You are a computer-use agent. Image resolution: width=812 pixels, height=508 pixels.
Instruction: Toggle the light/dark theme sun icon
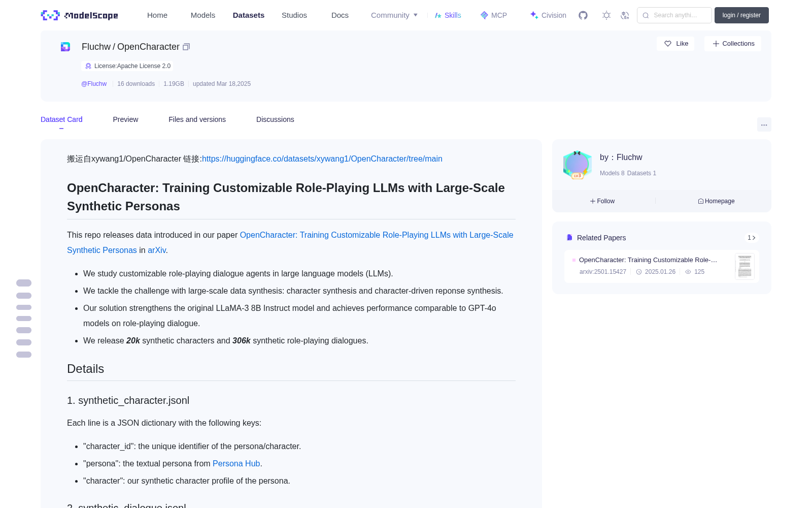(x=606, y=15)
